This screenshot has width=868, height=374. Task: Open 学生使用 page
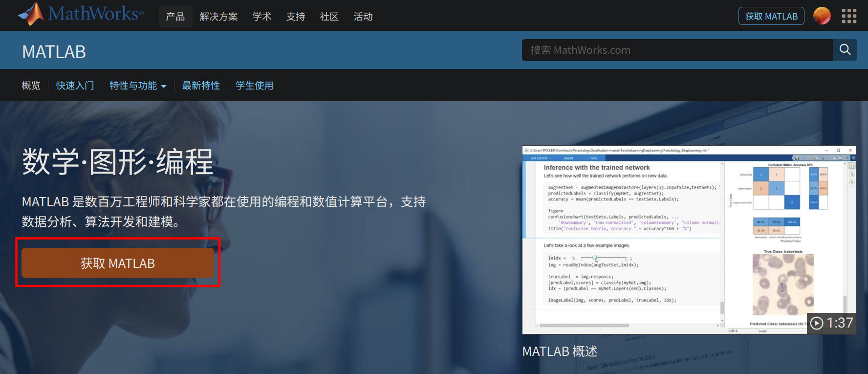tap(255, 86)
